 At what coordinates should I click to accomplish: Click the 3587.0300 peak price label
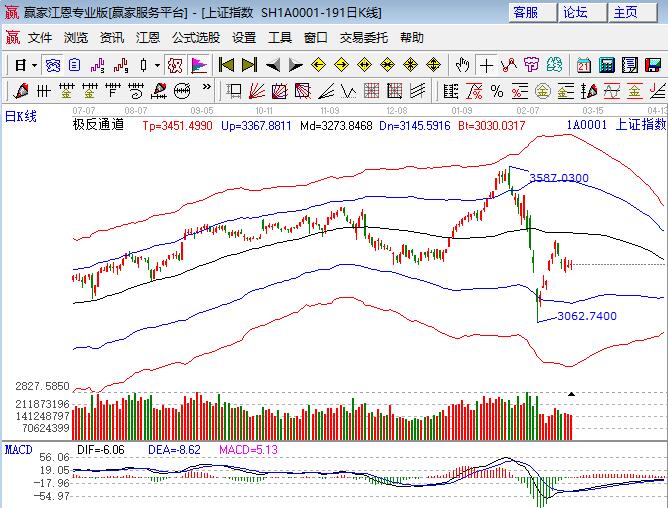click(559, 178)
